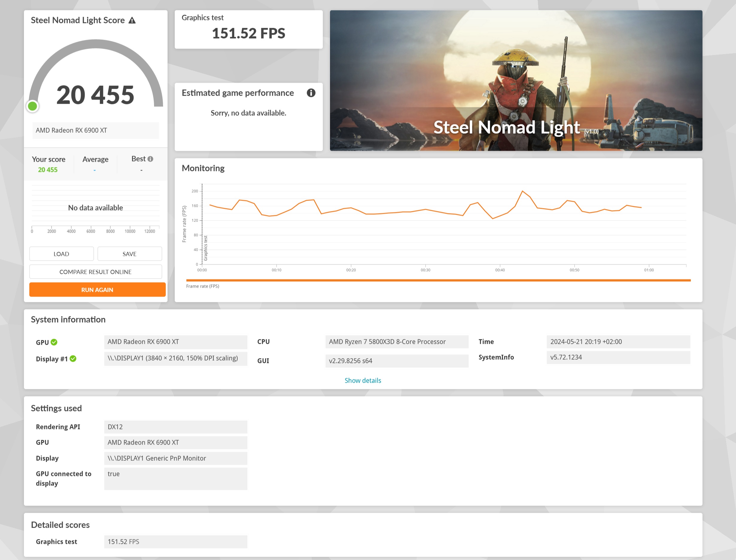Click the green dot on score gauge
The height and width of the screenshot is (560, 736).
click(x=32, y=106)
